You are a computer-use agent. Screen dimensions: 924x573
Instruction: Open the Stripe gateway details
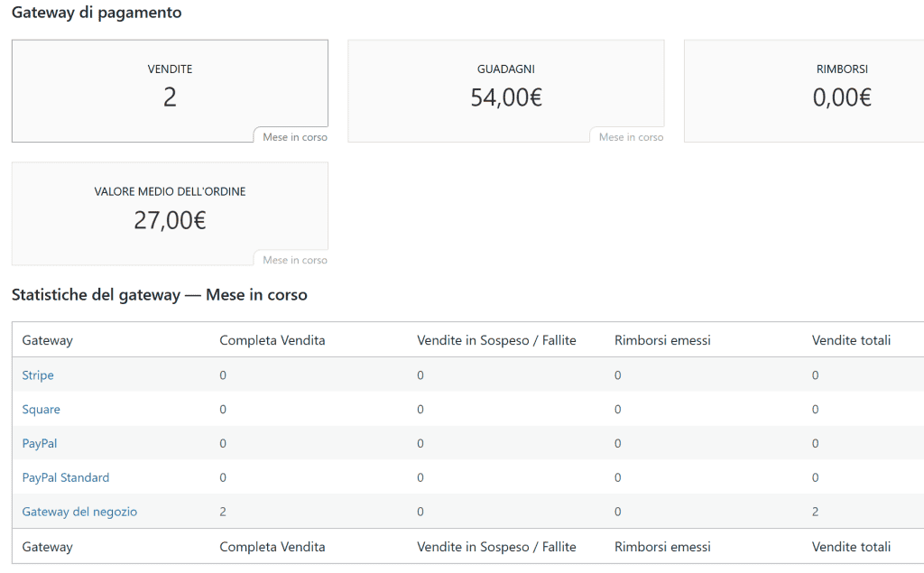pos(37,374)
